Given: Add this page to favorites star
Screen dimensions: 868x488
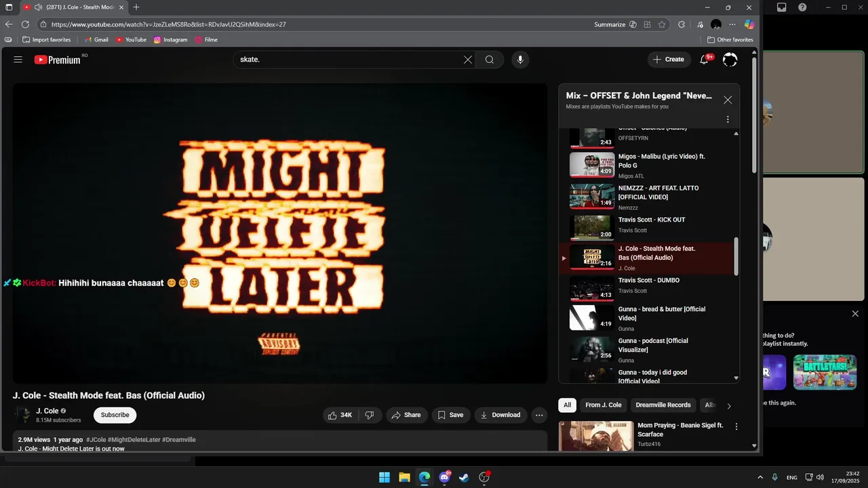Looking at the screenshot, I should pyautogui.click(x=662, y=24).
